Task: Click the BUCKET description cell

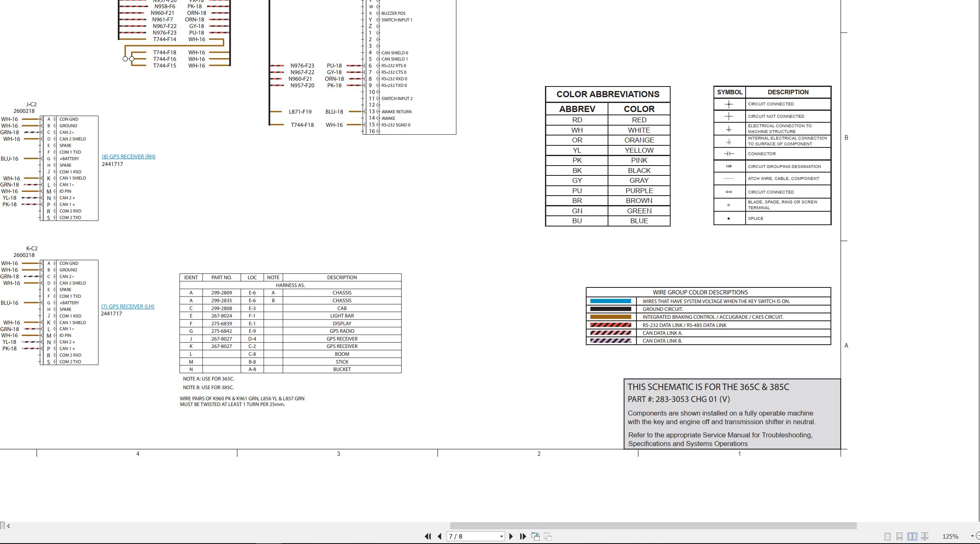Action: point(342,369)
